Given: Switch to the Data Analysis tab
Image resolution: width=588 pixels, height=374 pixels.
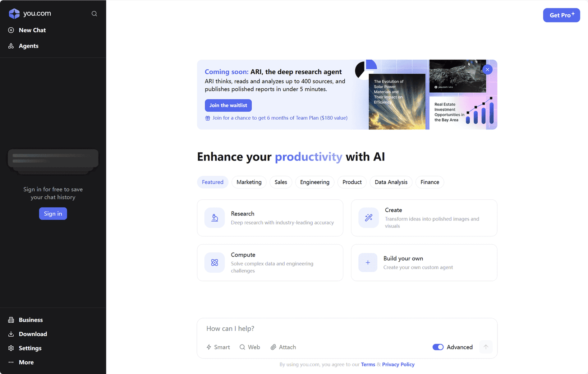Looking at the screenshot, I should tap(391, 182).
